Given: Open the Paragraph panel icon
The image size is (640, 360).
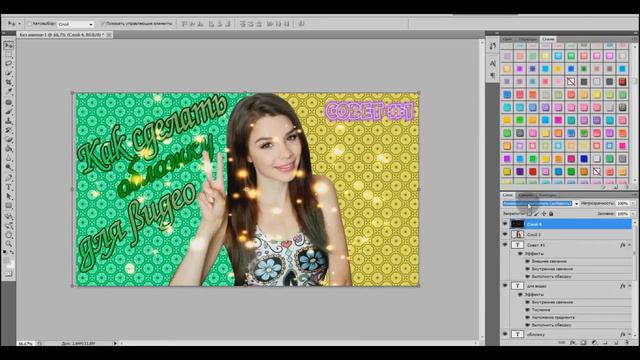Looking at the screenshot, I should [x=493, y=76].
